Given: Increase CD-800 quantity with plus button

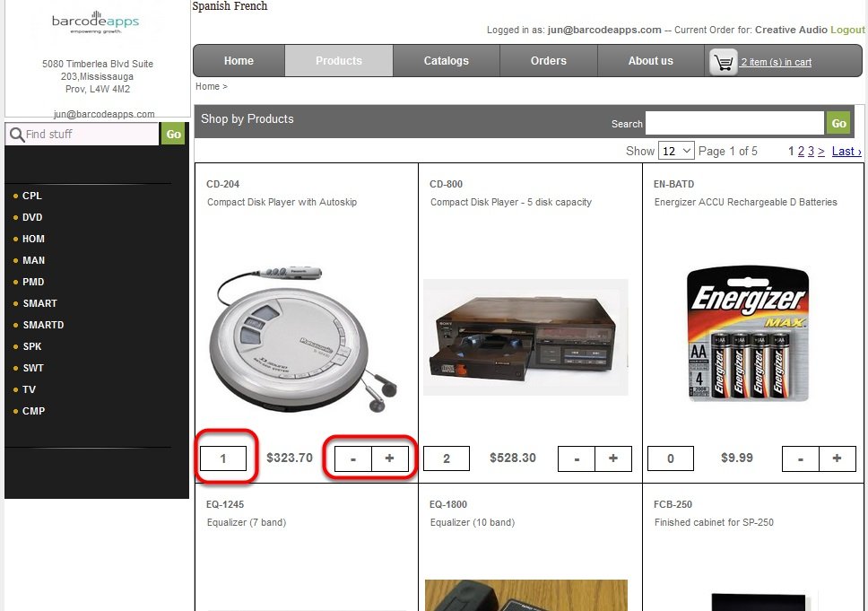Looking at the screenshot, I should 613,458.
